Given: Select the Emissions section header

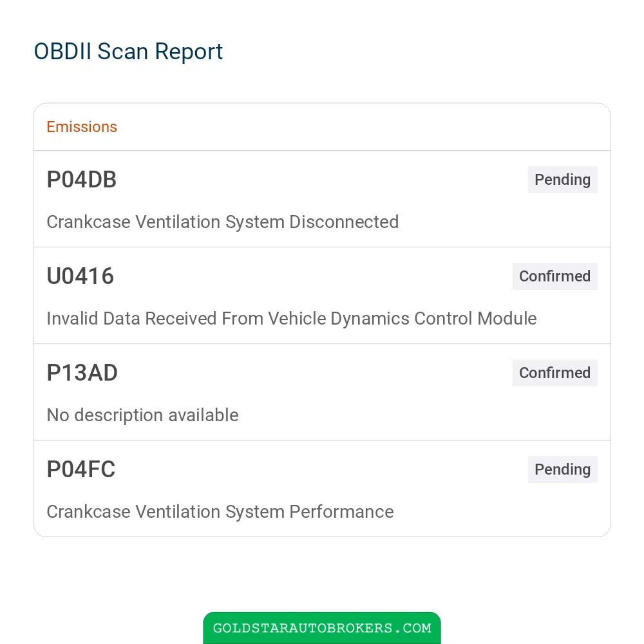Looking at the screenshot, I should pyautogui.click(x=82, y=127).
